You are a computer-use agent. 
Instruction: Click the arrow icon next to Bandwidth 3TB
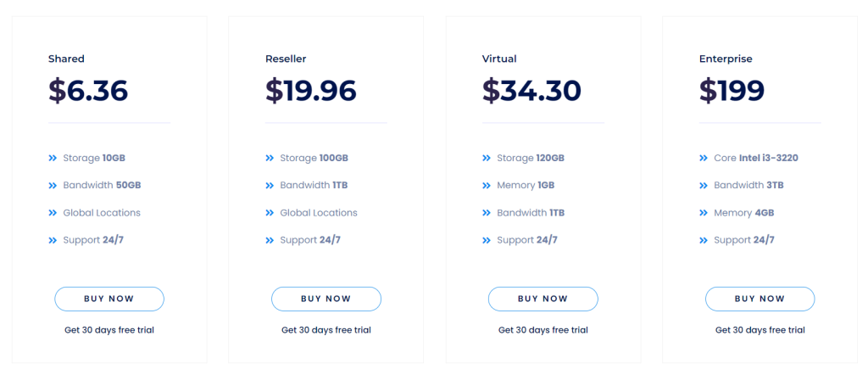(x=704, y=185)
